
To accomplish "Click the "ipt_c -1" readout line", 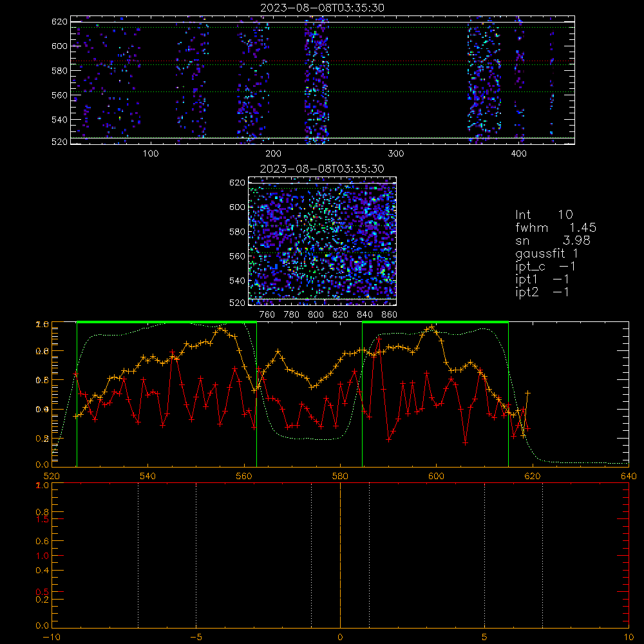I will tap(545, 267).
